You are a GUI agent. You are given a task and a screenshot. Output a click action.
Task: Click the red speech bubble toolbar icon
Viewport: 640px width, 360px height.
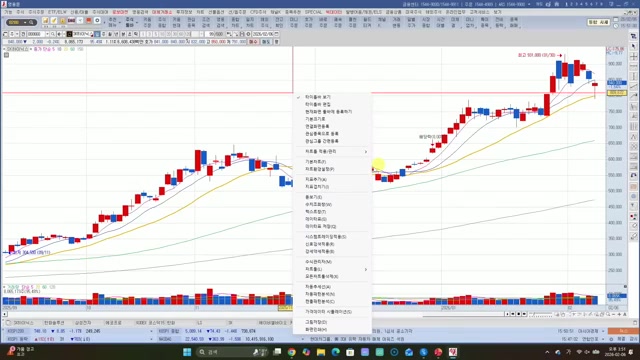tap(88, 20)
